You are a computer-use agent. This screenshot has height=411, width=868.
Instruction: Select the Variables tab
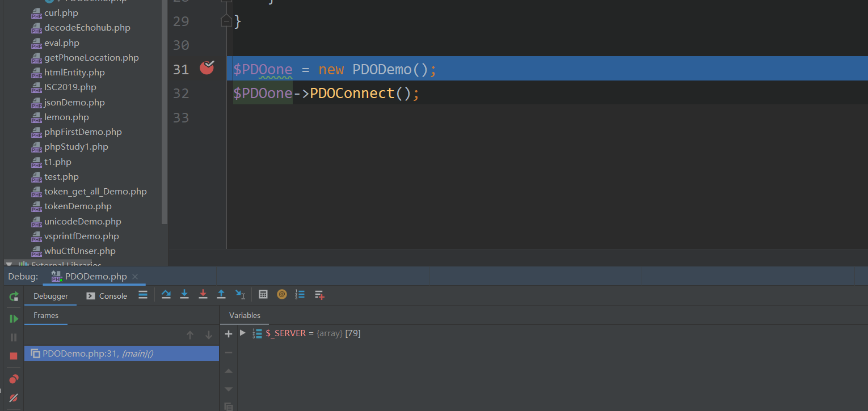(245, 315)
